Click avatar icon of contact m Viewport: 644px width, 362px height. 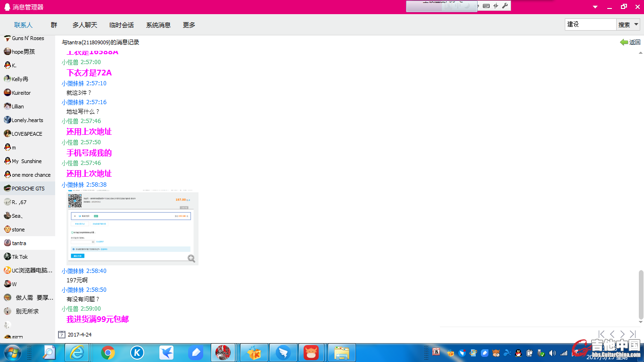click(8, 148)
